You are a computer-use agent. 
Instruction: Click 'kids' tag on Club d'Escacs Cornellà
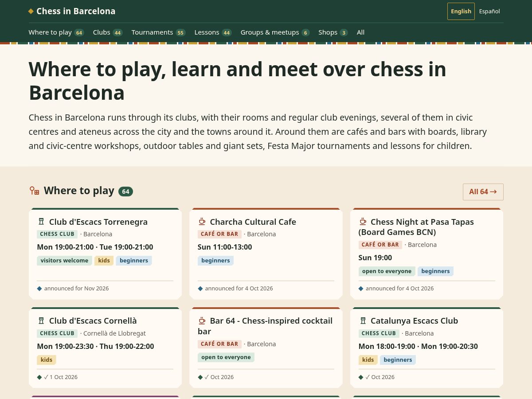tap(47, 360)
